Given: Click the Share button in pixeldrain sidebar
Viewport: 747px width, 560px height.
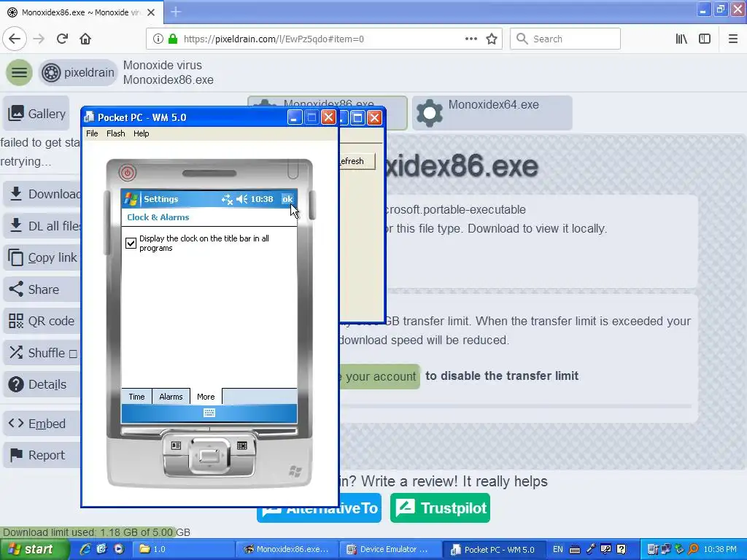Looking at the screenshot, I should [x=42, y=289].
